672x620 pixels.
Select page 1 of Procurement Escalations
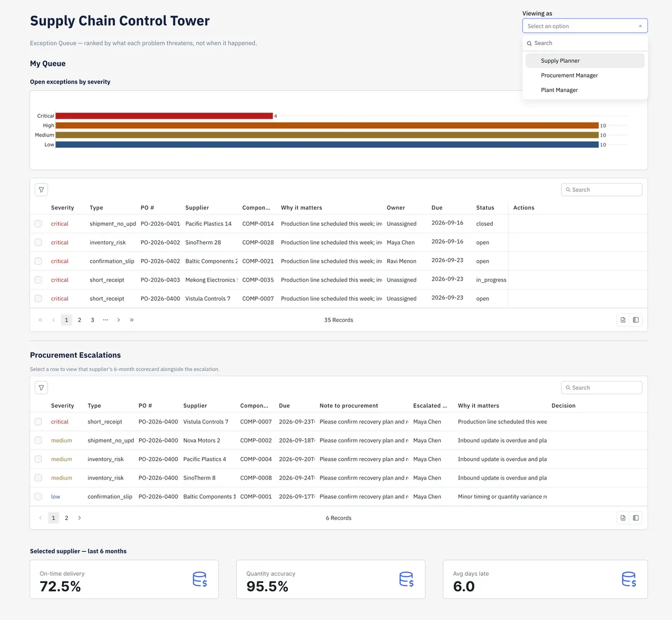(53, 518)
